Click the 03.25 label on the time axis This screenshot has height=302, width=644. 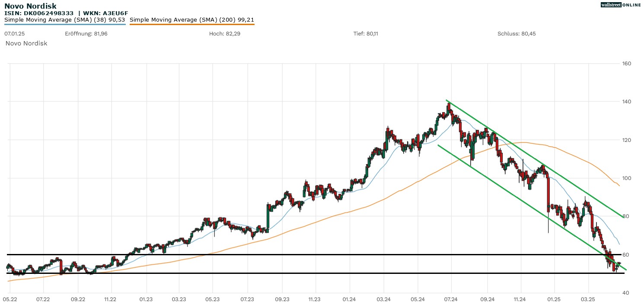588,299
